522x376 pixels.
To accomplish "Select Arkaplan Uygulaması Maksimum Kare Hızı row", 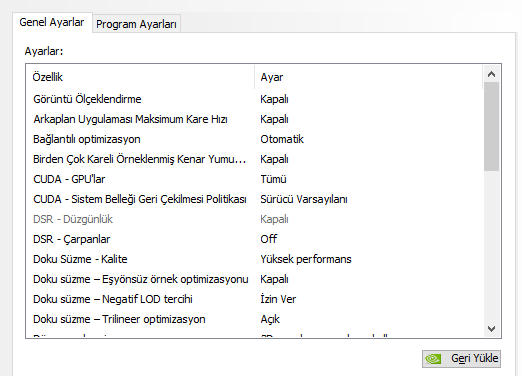I will (255, 119).
